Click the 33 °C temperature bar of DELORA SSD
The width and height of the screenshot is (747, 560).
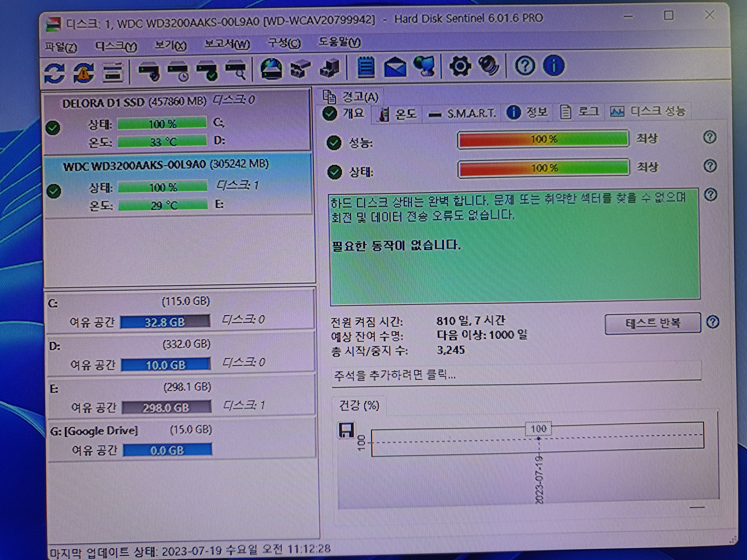pos(162,141)
